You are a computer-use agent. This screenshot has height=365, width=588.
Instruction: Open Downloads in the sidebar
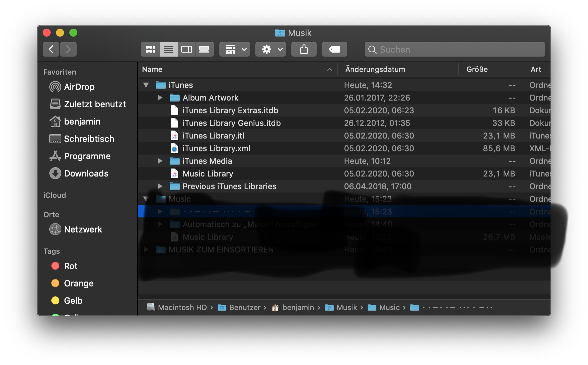click(79, 174)
